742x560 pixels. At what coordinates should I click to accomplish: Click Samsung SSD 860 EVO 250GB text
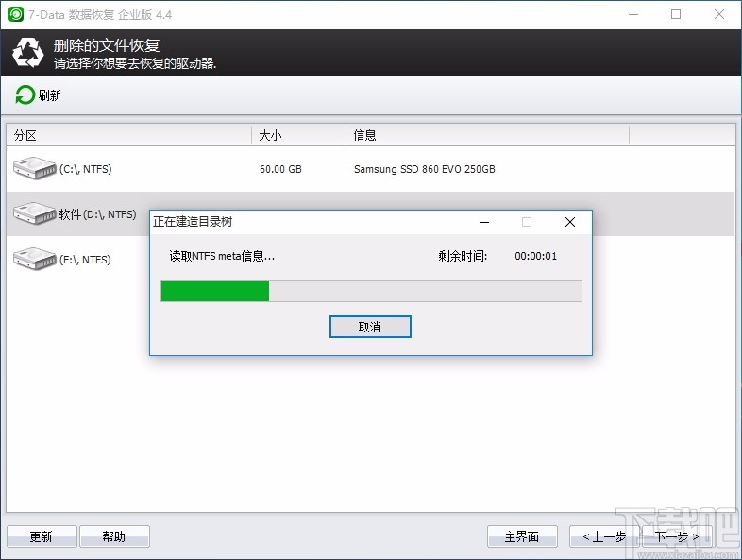pos(425,169)
